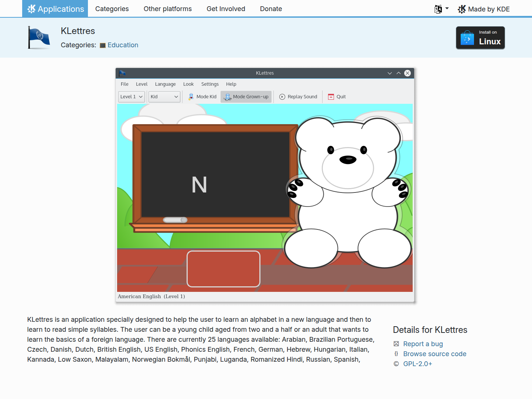Open the language selector icon
Image resolution: width=532 pixels, height=399 pixels.
(438, 9)
